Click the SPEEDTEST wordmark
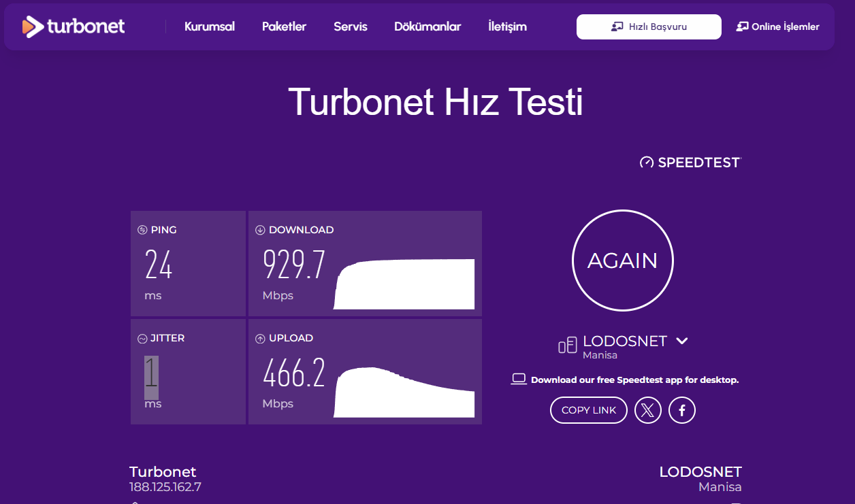 pos(699,163)
